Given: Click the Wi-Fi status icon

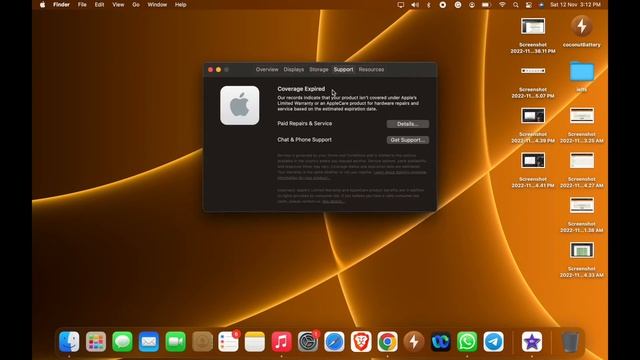Looking at the screenshot, I should point(502,5).
